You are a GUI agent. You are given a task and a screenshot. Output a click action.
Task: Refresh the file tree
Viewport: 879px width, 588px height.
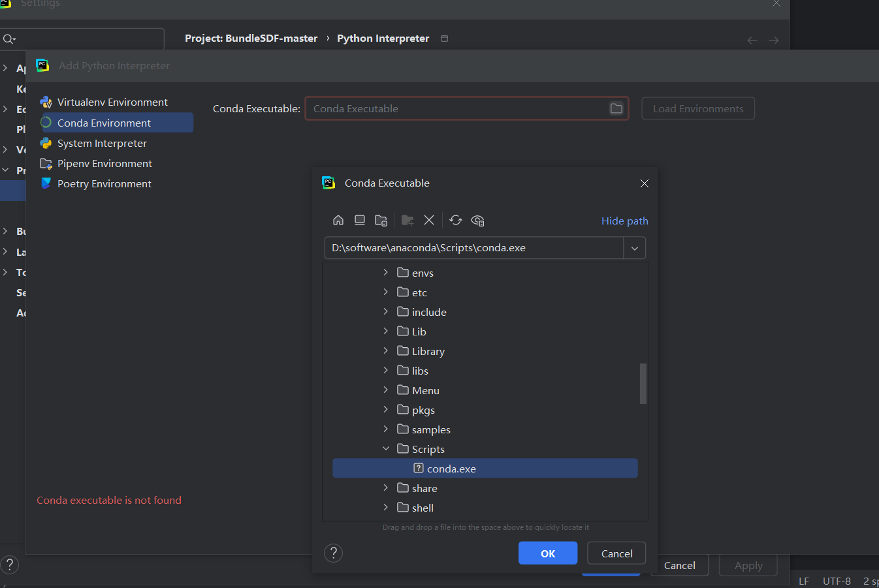(456, 220)
